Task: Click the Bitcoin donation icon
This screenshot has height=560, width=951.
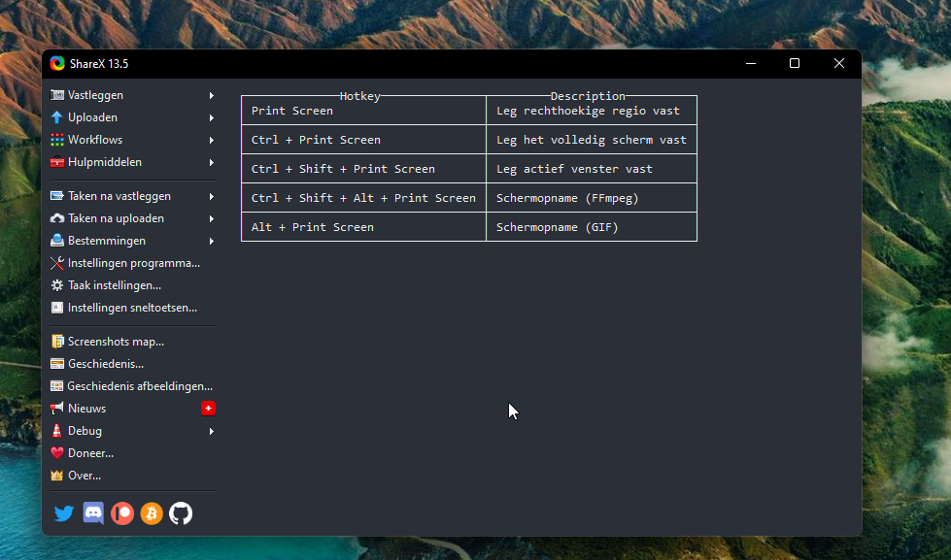Action: [152, 513]
